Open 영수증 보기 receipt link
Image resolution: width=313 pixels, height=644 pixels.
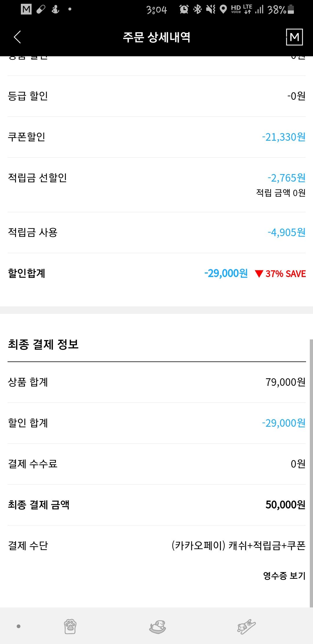[x=284, y=576]
